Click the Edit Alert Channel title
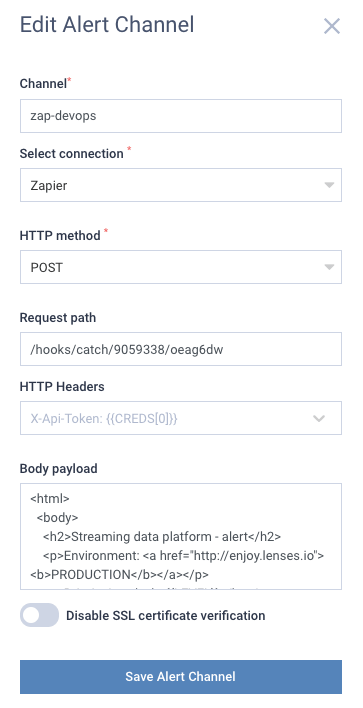Viewport: 363px width, 708px height. [x=107, y=25]
